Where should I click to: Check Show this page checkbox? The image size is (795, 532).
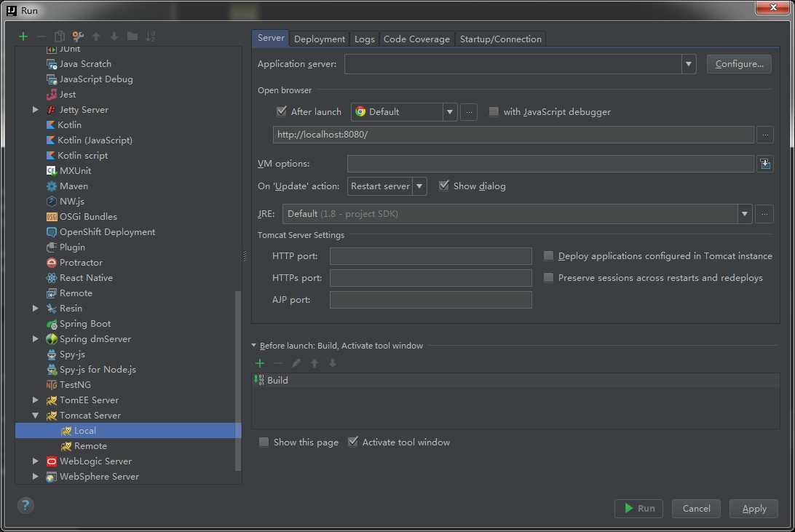(264, 442)
